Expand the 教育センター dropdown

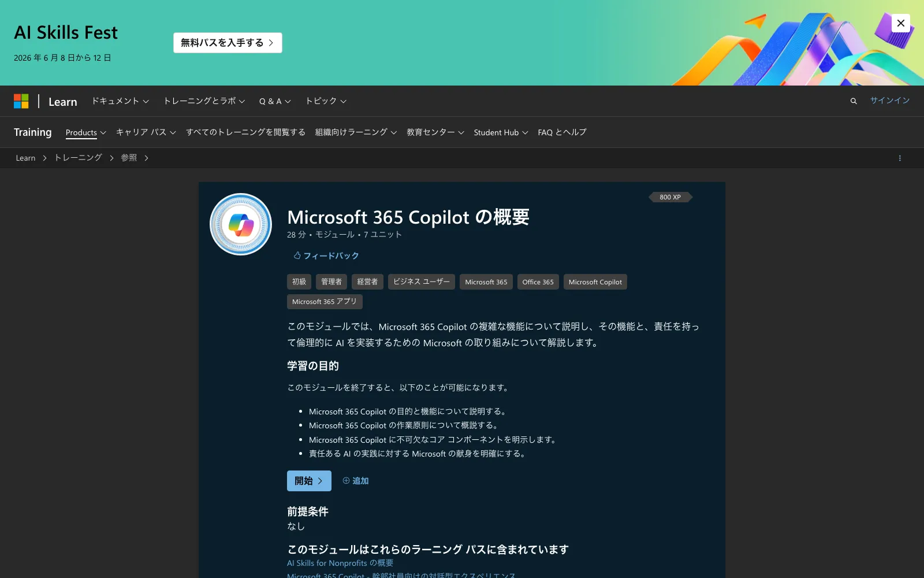[x=435, y=132]
